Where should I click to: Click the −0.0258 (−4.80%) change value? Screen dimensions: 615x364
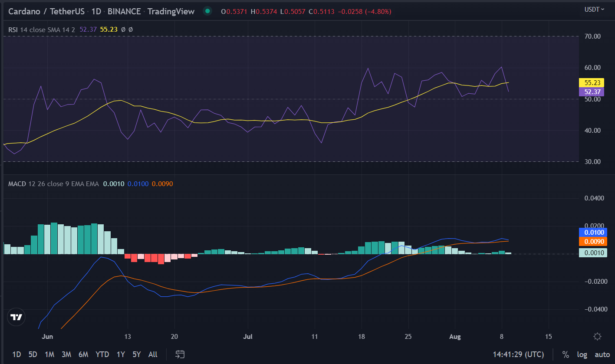[365, 11]
